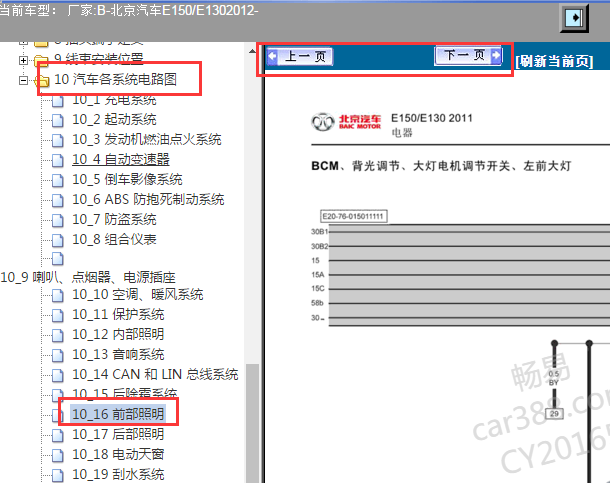Collapse the 10 汽车各系统电路图 folder
Screen dimensions: 610x483
point(23,80)
